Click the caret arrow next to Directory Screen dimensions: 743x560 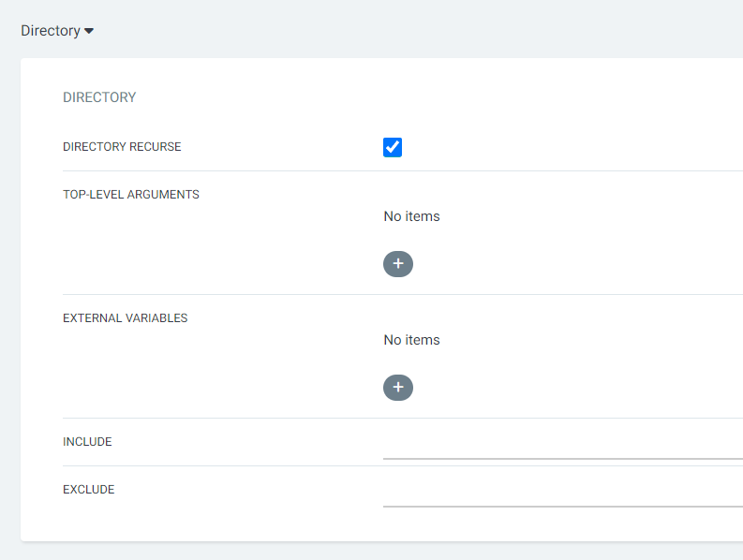click(89, 31)
